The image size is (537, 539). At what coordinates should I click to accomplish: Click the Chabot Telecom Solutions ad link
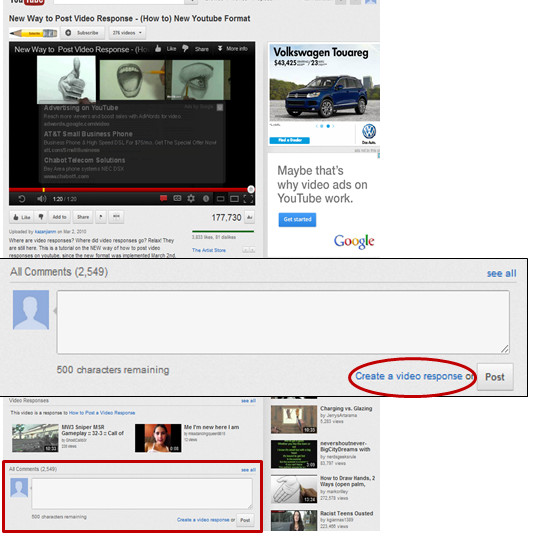85,160
